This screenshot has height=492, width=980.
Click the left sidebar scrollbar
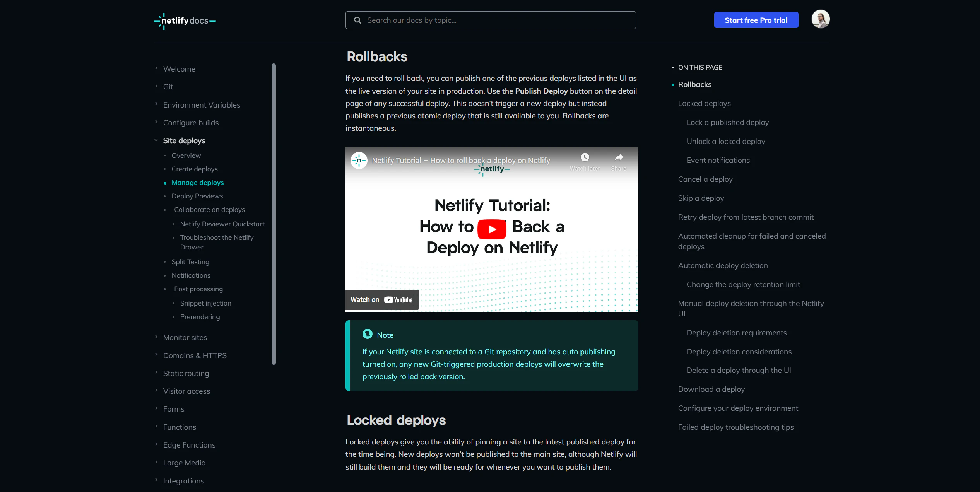coord(274,214)
